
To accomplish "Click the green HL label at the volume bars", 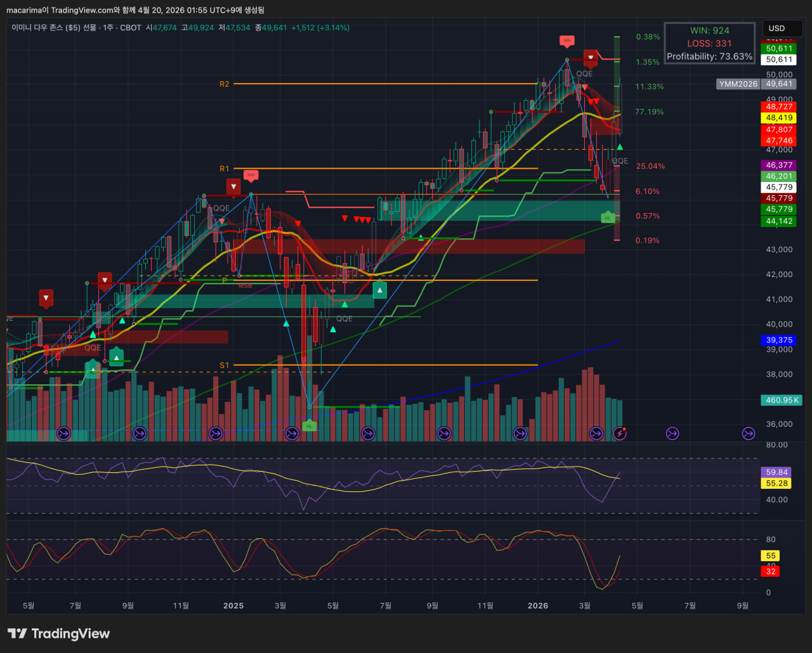I will [309, 426].
